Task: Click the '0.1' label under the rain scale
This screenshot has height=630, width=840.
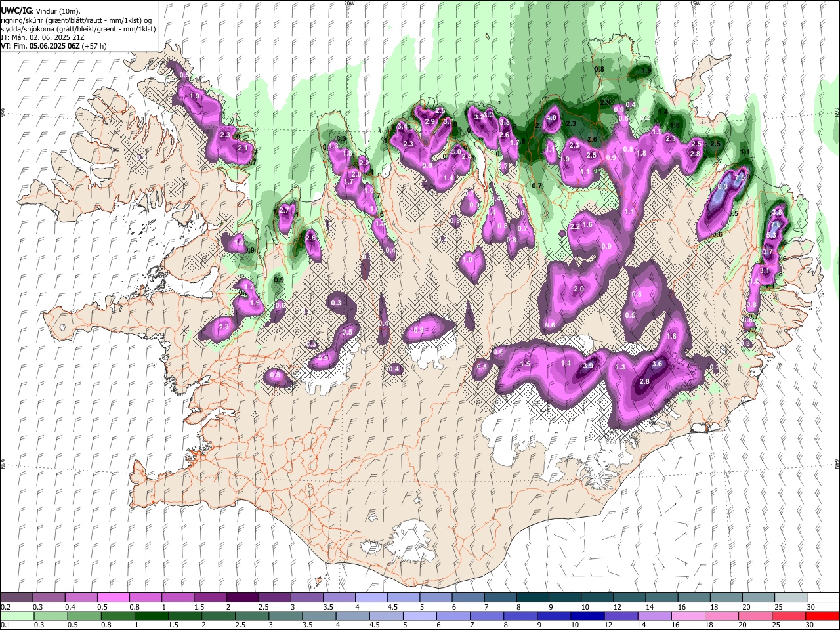Action: click(5, 625)
